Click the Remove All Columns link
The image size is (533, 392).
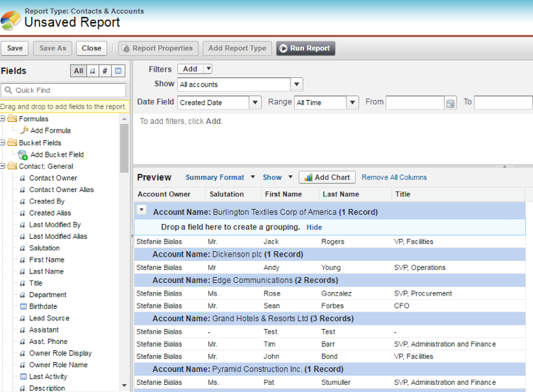pyautogui.click(x=394, y=177)
